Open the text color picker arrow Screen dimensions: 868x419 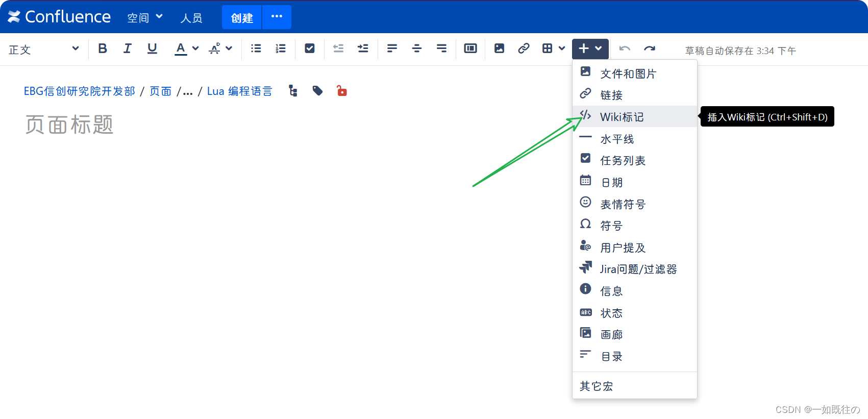195,48
